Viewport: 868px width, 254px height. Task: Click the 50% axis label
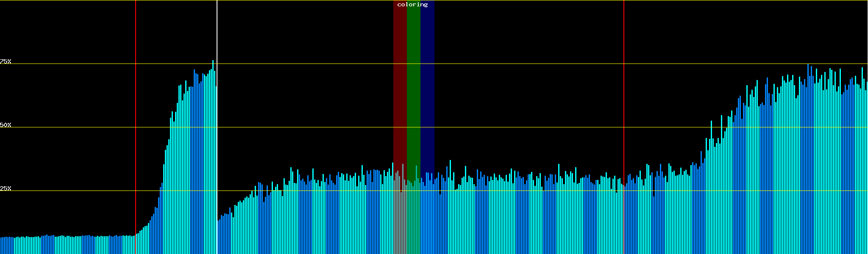[x=6, y=125]
